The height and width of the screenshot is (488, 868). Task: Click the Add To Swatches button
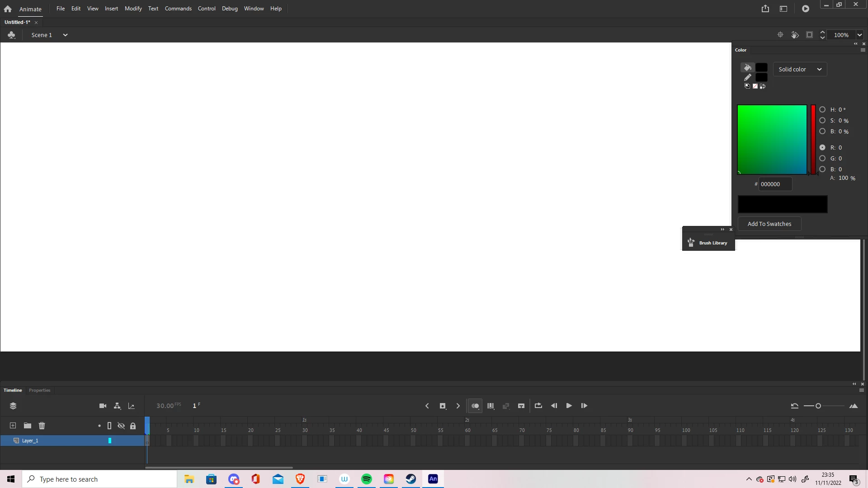[x=769, y=224]
